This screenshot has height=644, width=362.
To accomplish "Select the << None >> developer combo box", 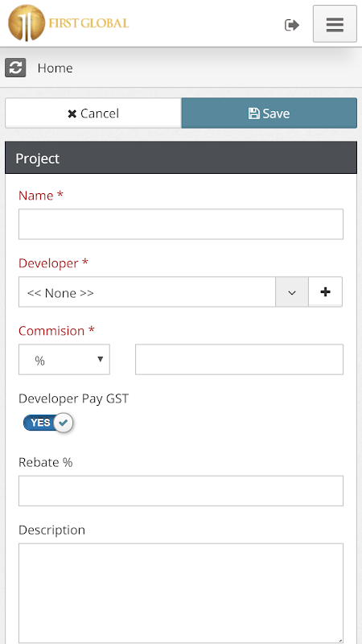I will coord(147,292).
